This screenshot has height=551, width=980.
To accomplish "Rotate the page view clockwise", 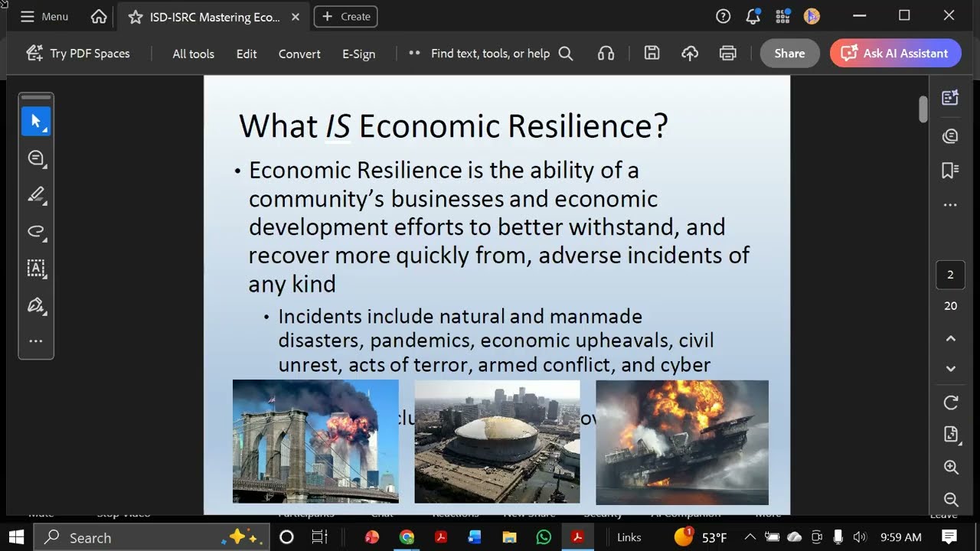I will pyautogui.click(x=951, y=403).
